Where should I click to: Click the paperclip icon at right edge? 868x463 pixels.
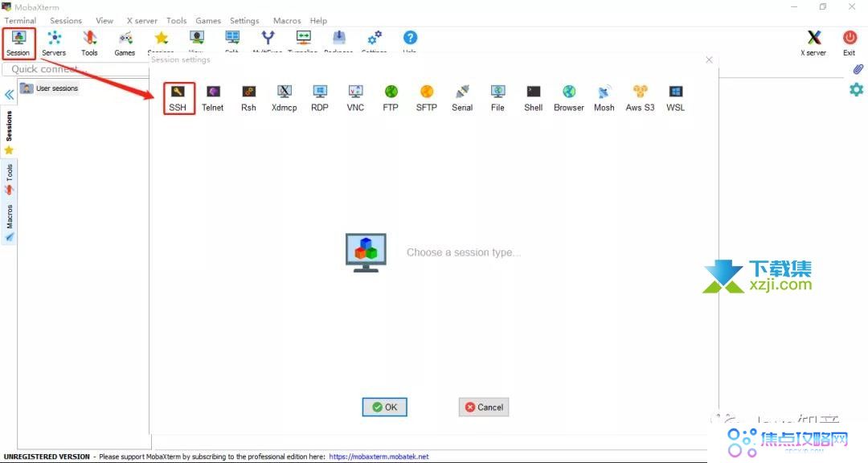pos(858,69)
